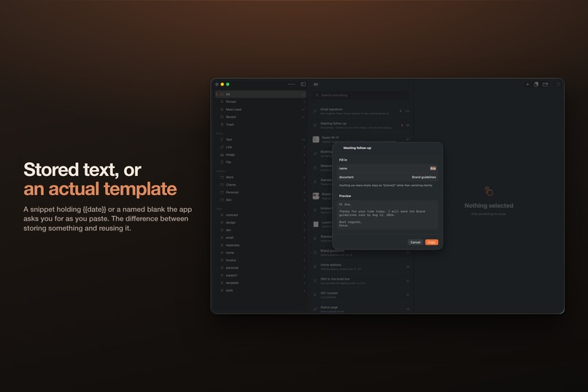Edit the name field containing Ana
The width and height of the screenshot is (588, 392).
[x=387, y=169]
